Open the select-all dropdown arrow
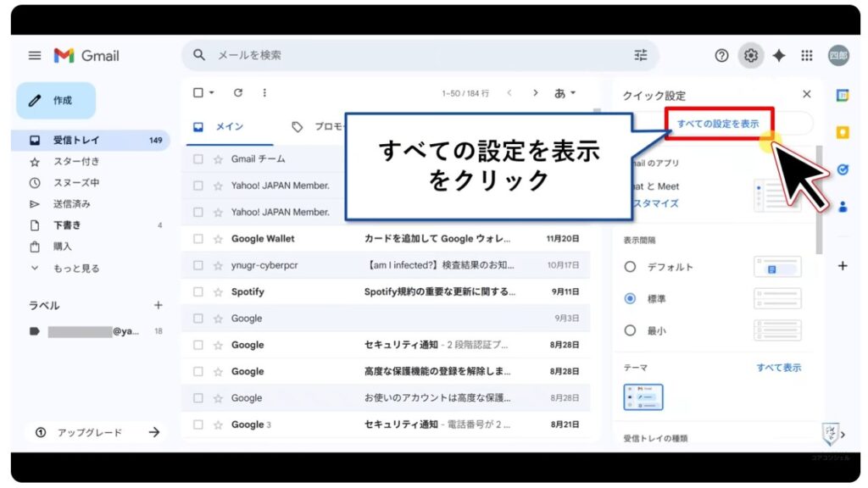The height and width of the screenshot is (488, 868). click(209, 92)
